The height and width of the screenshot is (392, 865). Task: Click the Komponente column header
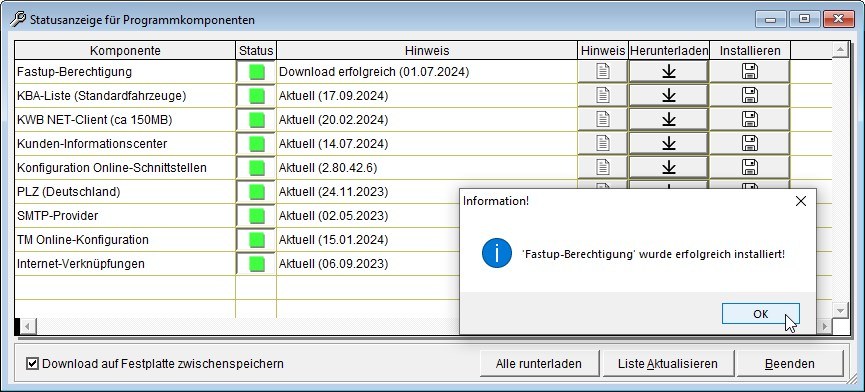(x=125, y=51)
